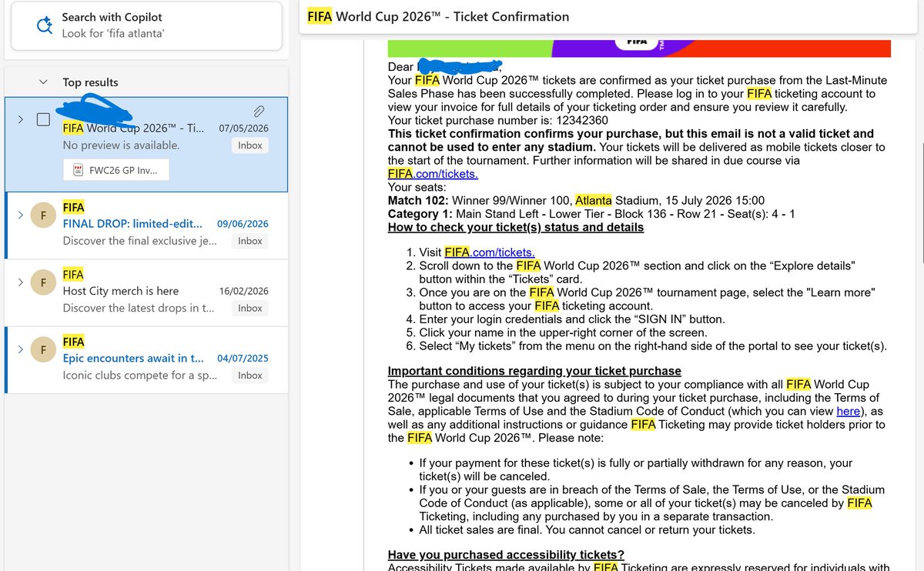Click the ticket purchase number 12342360 line
The image size is (924, 571).
(497, 120)
